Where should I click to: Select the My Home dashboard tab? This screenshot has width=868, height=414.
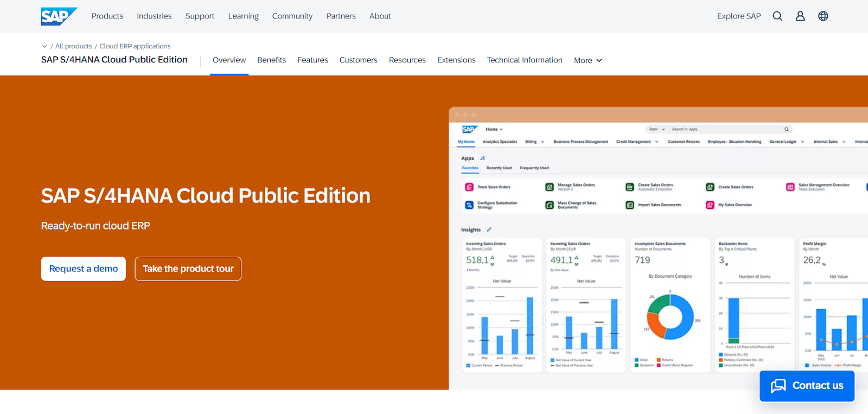[466, 142]
